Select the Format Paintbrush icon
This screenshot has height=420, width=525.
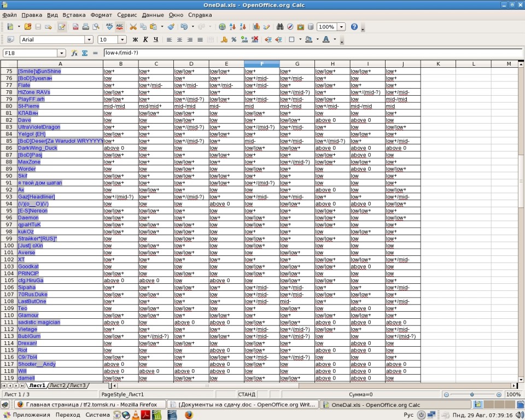[171, 27]
